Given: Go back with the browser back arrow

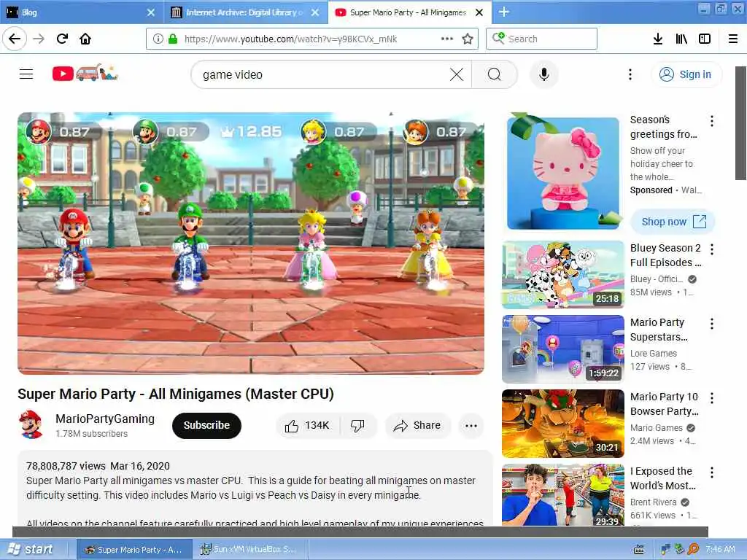Looking at the screenshot, I should (15, 39).
